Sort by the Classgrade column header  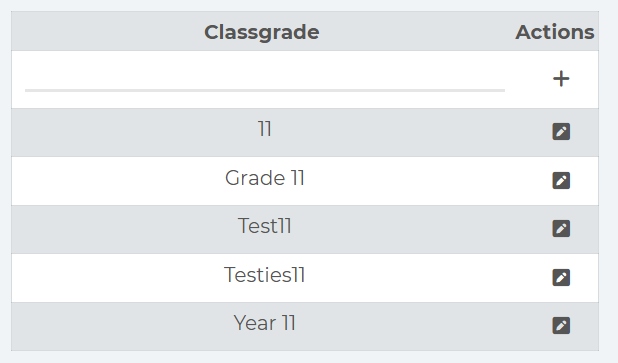click(262, 32)
